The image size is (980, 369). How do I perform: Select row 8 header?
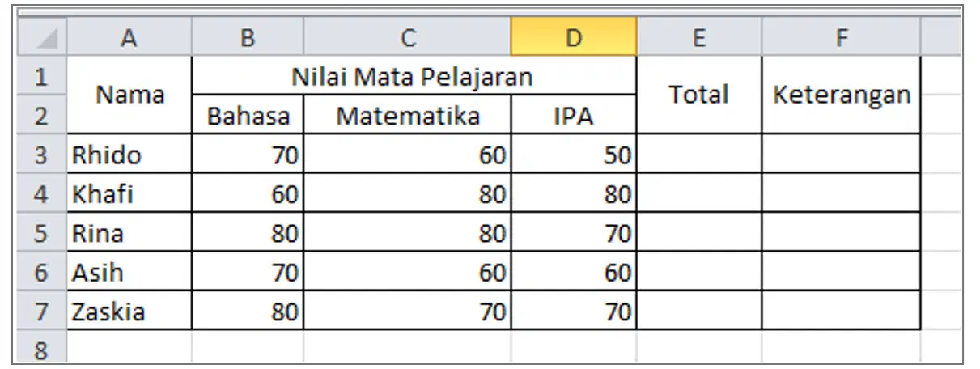[x=42, y=349]
